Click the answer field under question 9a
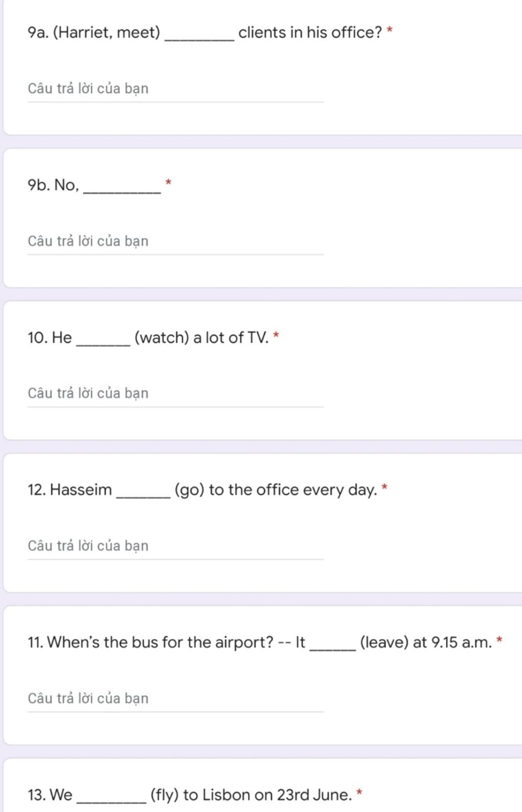Image resolution: width=522 pixels, height=812 pixels. [175, 89]
